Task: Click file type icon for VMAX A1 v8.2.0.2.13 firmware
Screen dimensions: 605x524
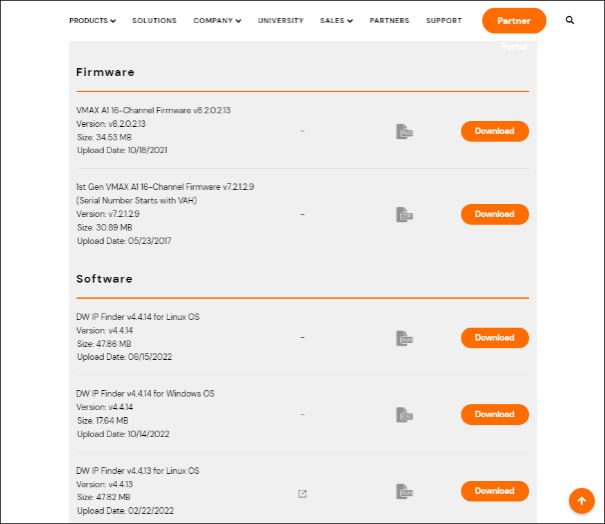Action: click(404, 132)
